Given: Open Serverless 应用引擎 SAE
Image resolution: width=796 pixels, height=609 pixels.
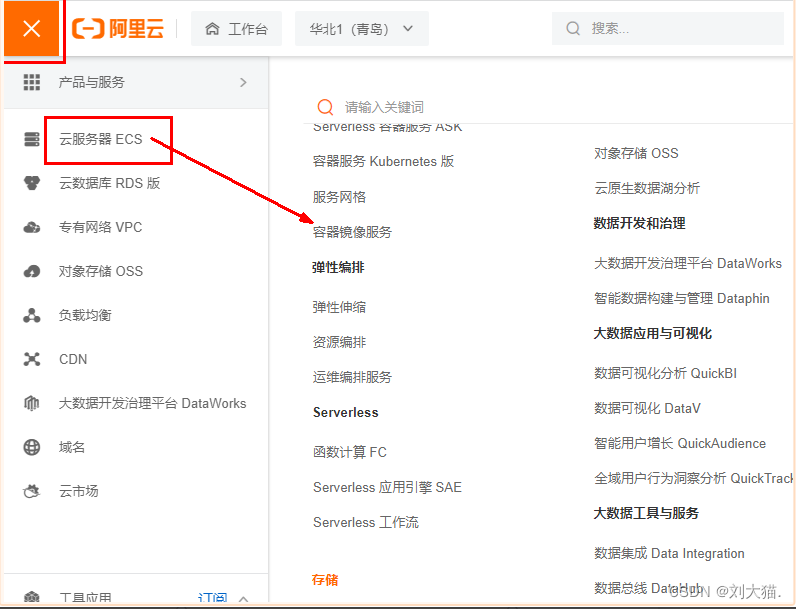Looking at the screenshot, I should pyautogui.click(x=387, y=488).
